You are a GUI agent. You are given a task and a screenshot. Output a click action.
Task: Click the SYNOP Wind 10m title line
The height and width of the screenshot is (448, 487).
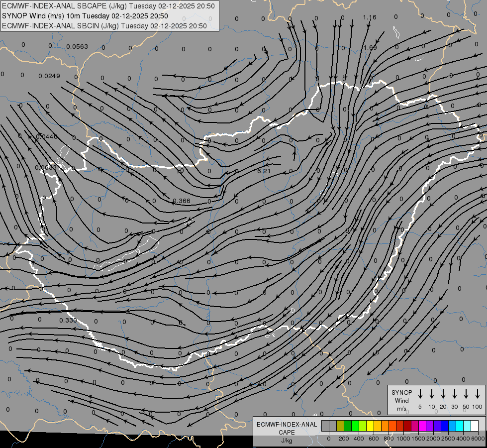coord(85,16)
